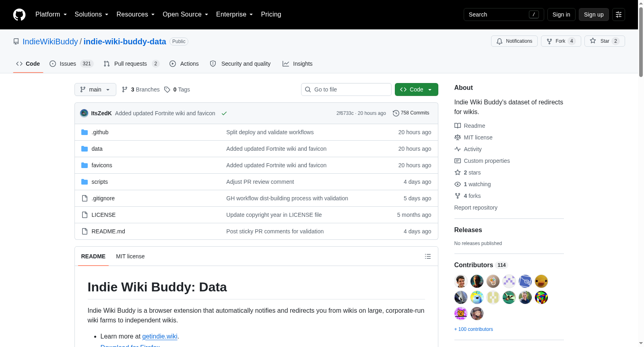Click the Notifications bell button
Image resolution: width=644 pixels, height=347 pixels.
pyautogui.click(x=514, y=41)
